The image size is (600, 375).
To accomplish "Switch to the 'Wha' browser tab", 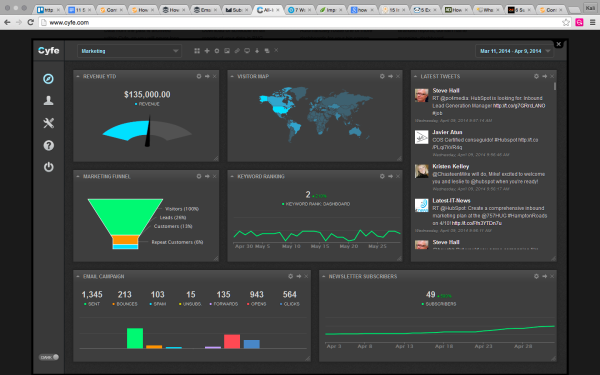I will coord(488,10).
